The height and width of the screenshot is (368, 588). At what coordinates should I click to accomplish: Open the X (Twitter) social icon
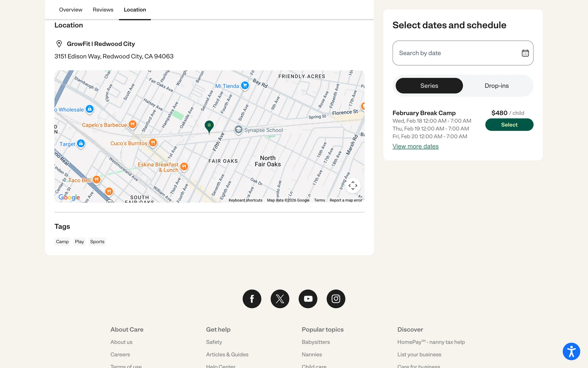[x=280, y=299]
